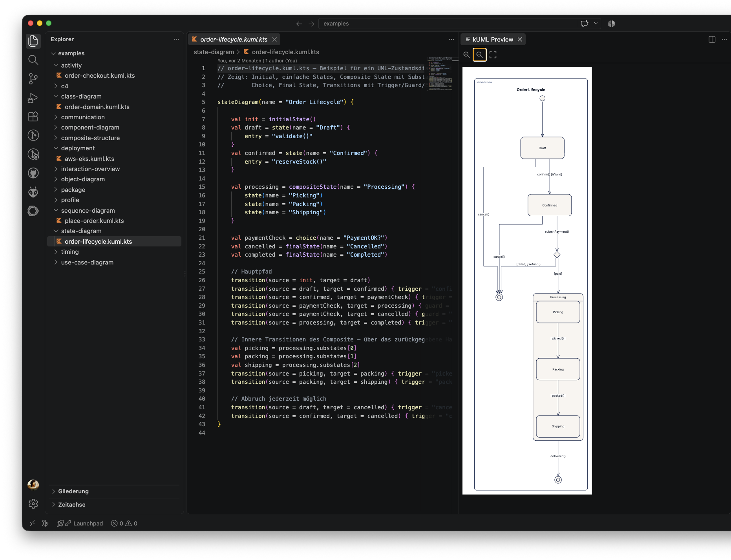Image resolution: width=731 pixels, height=560 pixels.
Task: Split the preview editor to the right
Action: (712, 39)
